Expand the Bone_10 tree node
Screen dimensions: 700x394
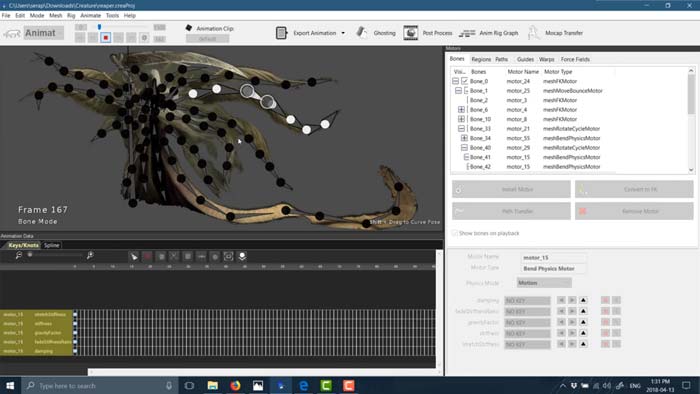tap(462, 119)
